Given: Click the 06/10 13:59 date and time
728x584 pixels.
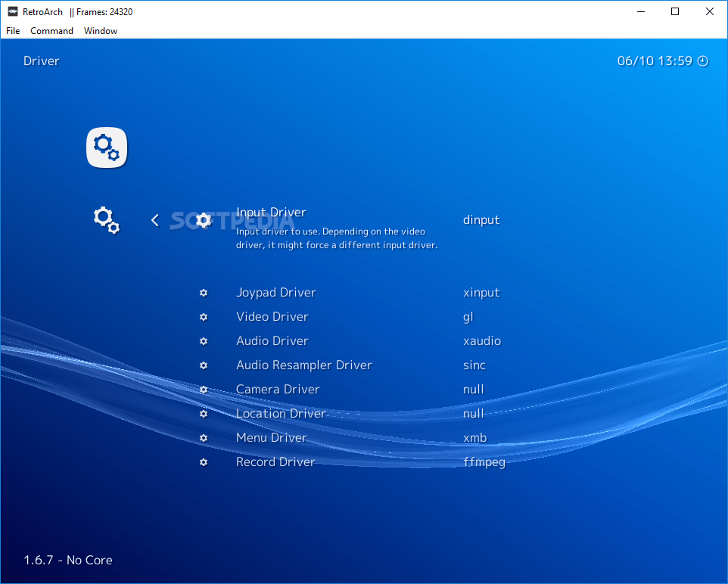Looking at the screenshot, I should pos(655,61).
